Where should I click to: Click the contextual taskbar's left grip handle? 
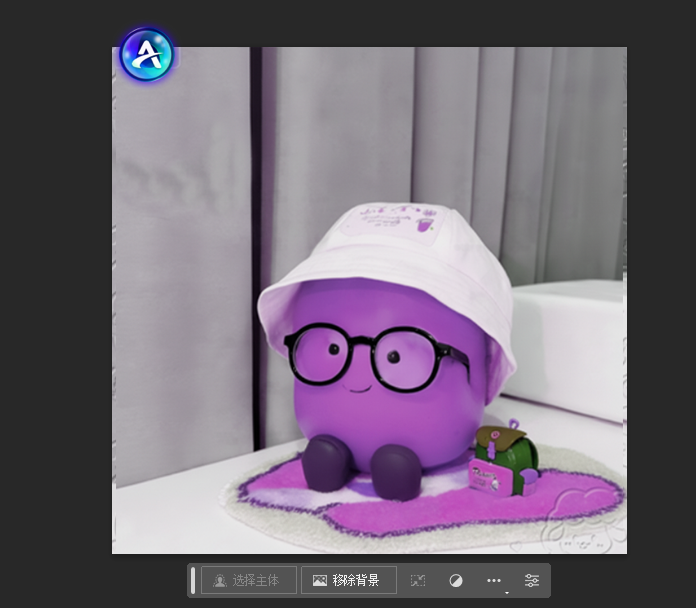point(193,580)
